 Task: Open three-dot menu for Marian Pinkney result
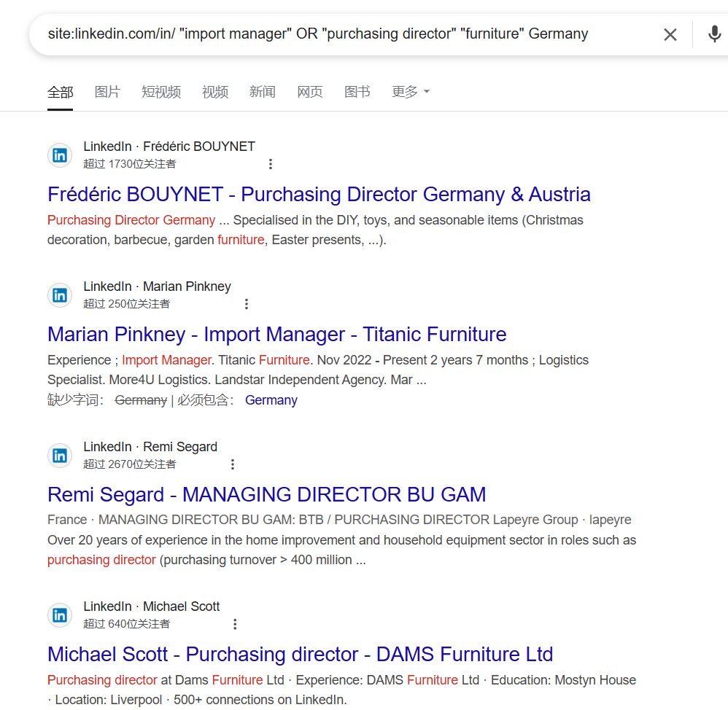pos(247,304)
